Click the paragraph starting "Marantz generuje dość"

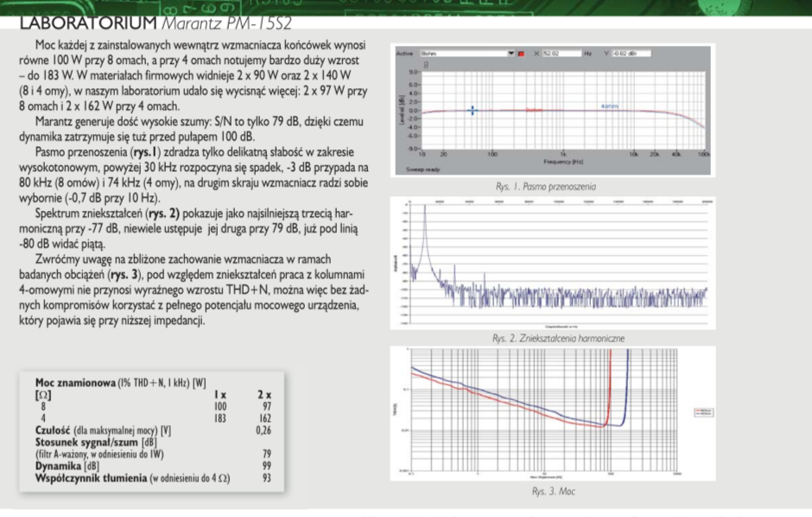[x=192, y=129]
